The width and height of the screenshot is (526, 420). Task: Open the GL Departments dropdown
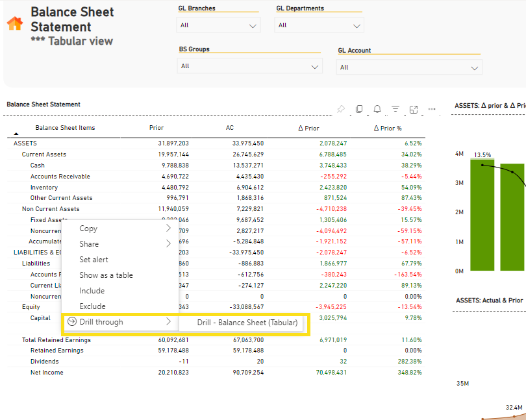(x=319, y=25)
